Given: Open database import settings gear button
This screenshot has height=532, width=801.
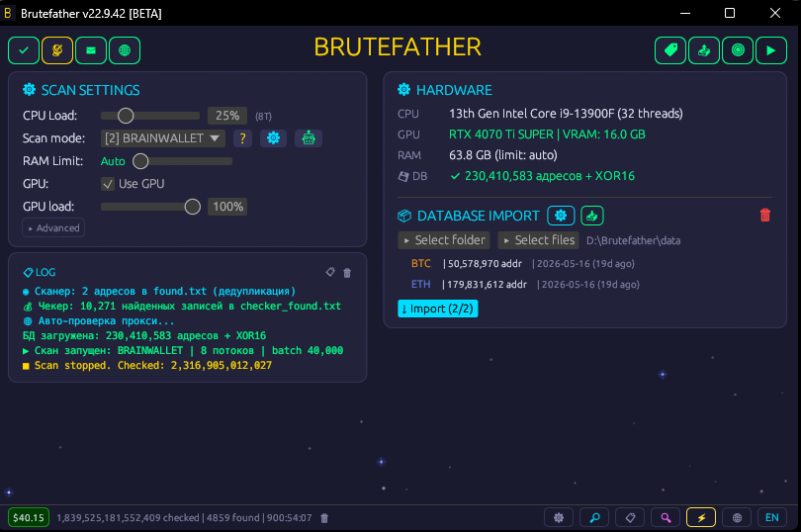Looking at the screenshot, I should coord(561,216).
